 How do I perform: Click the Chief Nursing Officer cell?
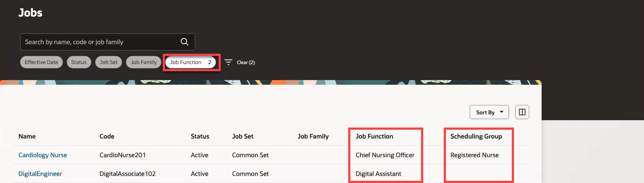click(385, 155)
